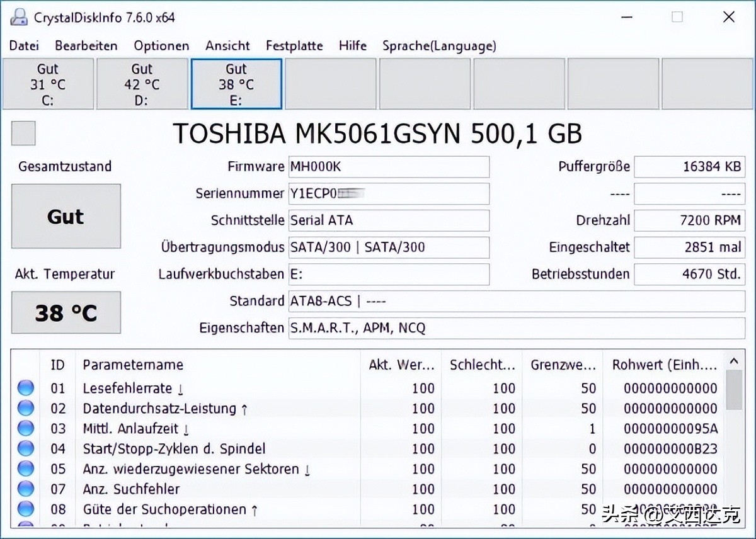Click the Parametername column header
Image resolution: width=756 pixels, height=539 pixels.
(x=133, y=365)
